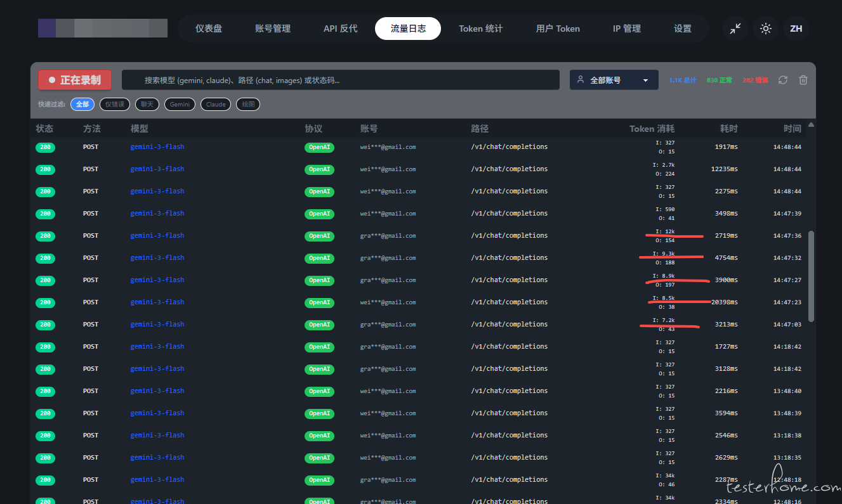Focus the model and path search field
Viewport: 842px width, 504px height.
(340, 80)
